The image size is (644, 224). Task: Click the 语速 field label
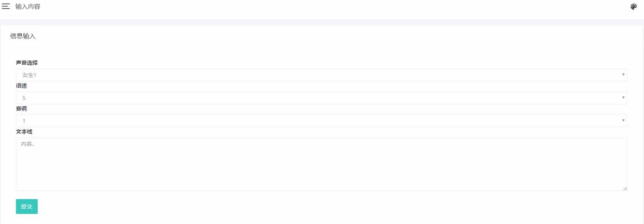(21, 86)
